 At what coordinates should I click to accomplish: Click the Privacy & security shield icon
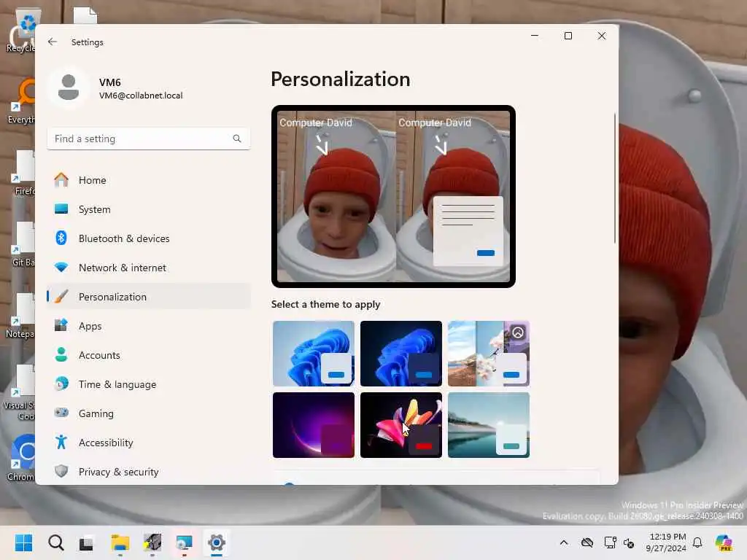[x=61, y=472]
